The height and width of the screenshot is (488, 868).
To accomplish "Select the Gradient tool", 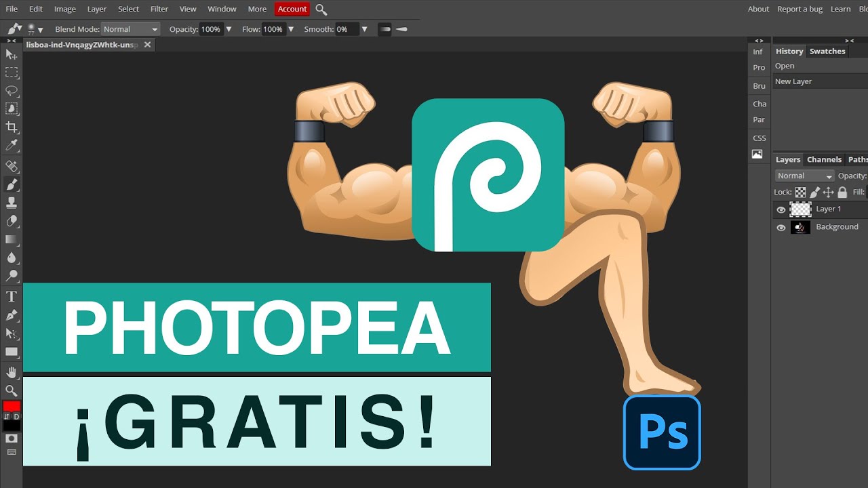I will [12, 239].
